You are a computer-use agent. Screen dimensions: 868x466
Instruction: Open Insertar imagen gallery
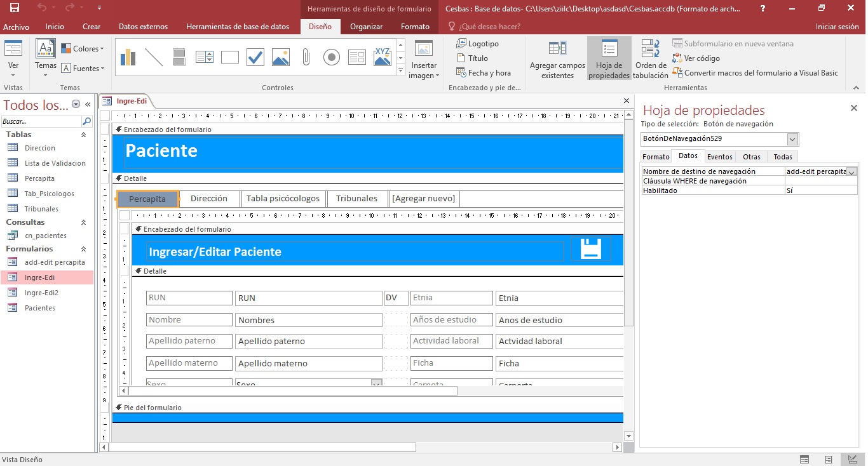pyautogui.click(x=424, y=59)
